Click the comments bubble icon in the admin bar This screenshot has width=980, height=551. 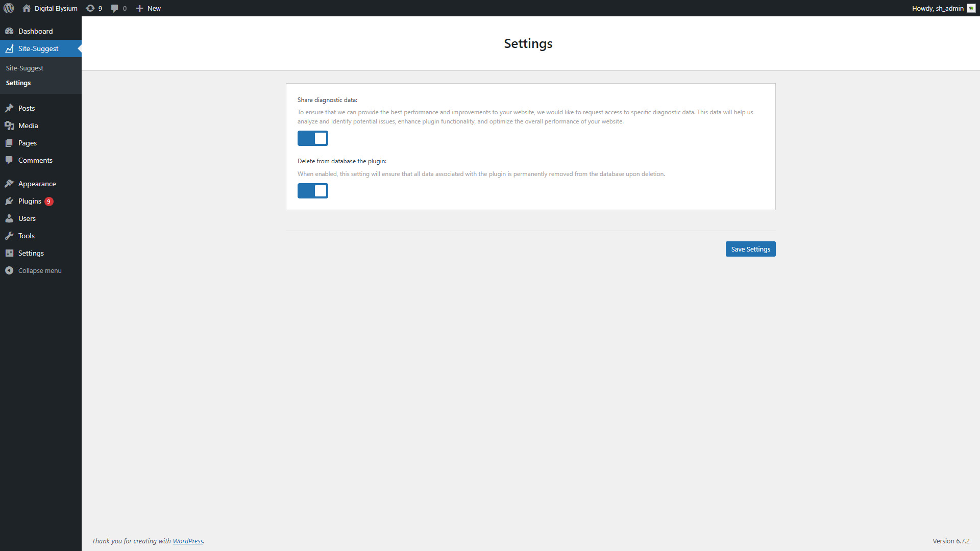pos(115,8)
